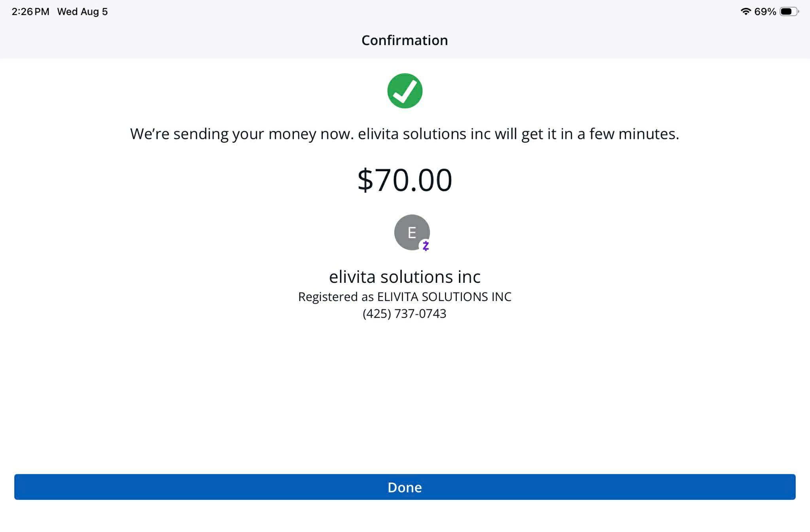Tap the battery icon in status bar
The image size is (810, 532).
coord(789,11)
